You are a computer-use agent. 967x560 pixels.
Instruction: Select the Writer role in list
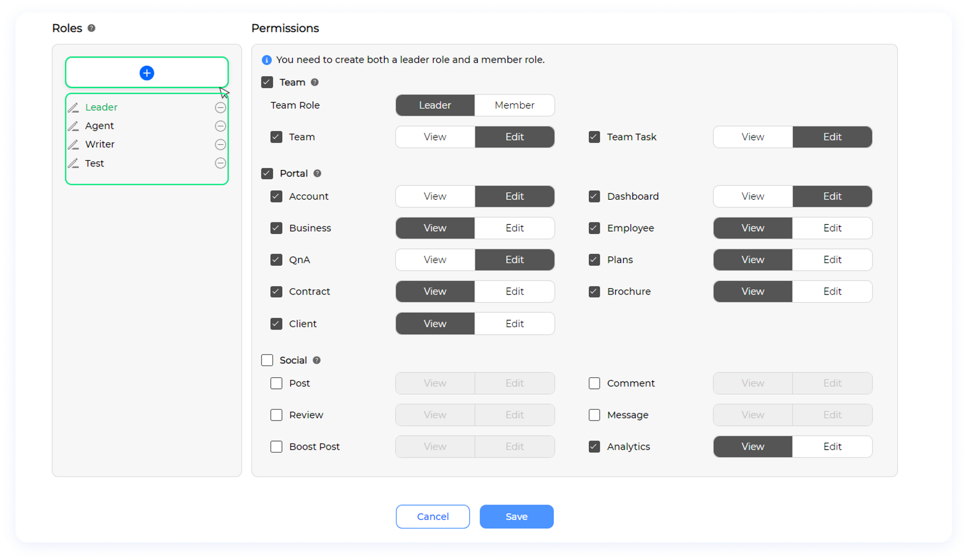pos(100,145)
